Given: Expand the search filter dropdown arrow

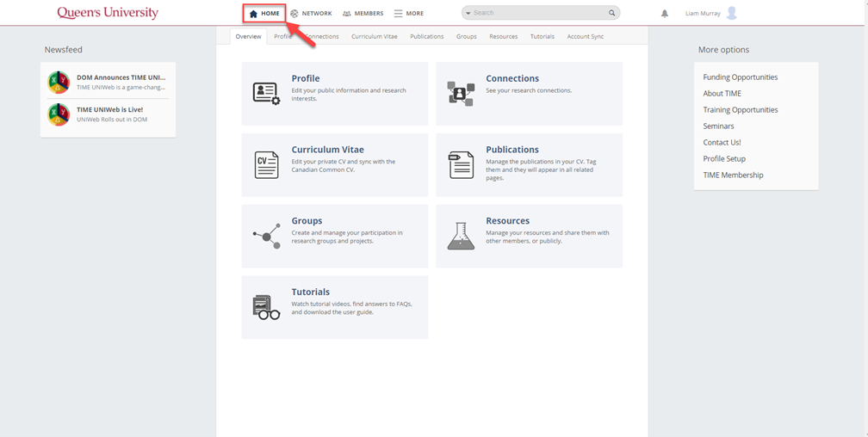Looking at the screenshot, I should [468, 14].
